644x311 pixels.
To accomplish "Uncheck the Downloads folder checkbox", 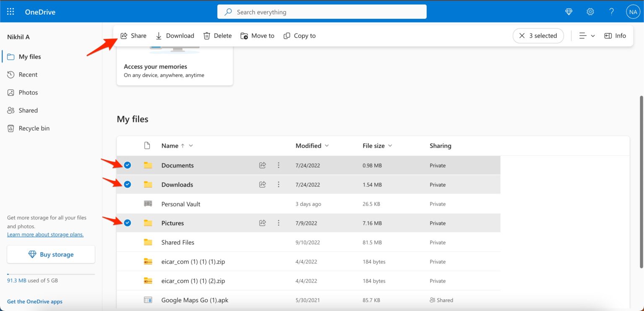I will (127, 184).
